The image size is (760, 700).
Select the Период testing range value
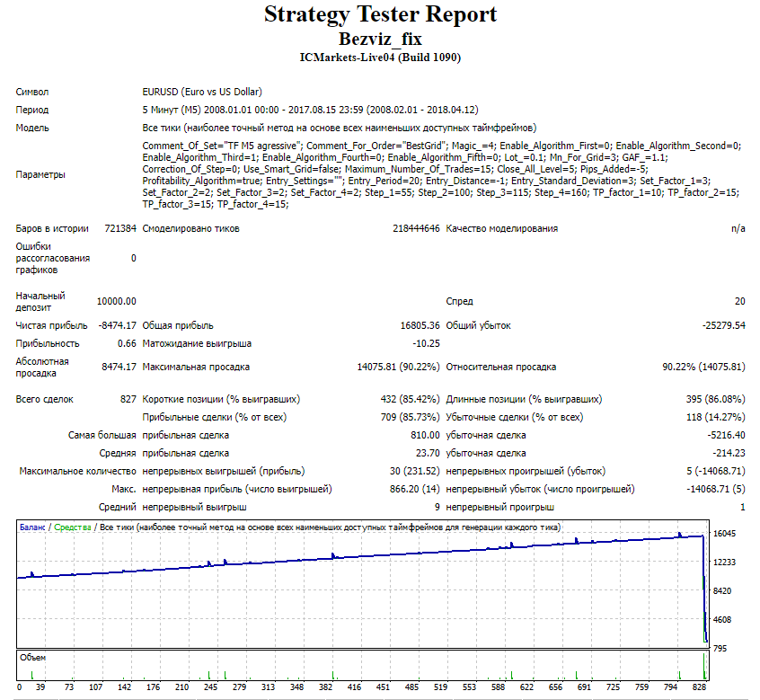310,110
